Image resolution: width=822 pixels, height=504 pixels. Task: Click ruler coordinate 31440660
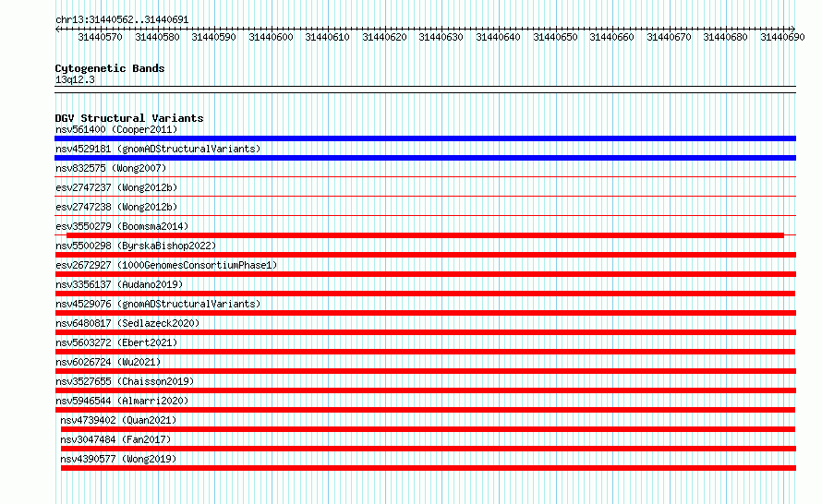coord(612,37)
